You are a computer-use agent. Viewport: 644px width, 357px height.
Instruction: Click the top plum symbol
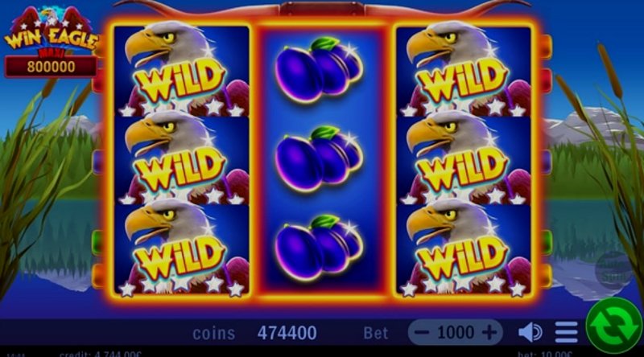click(x=319, y=70)
